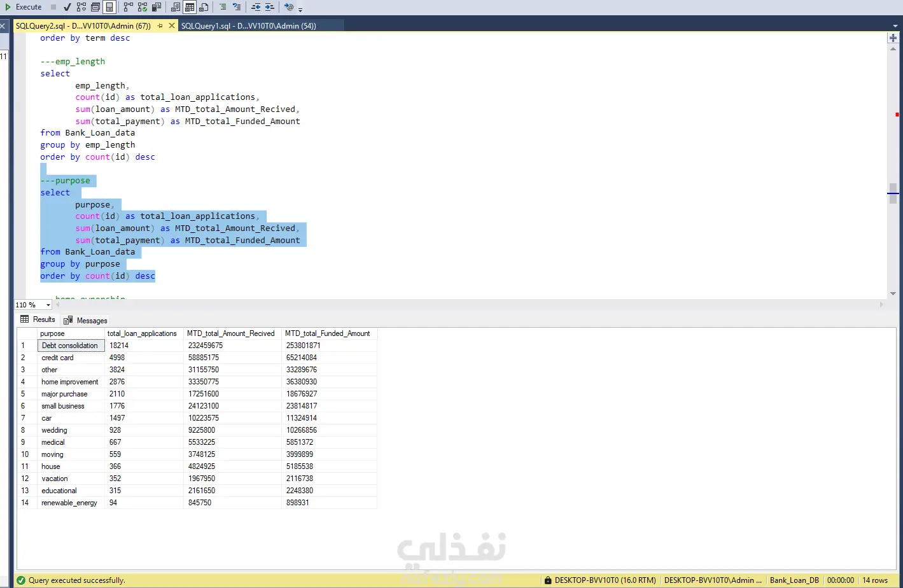Click the wedding row count 928
This screenshot has width=903, height=588.
click(144, 430)
